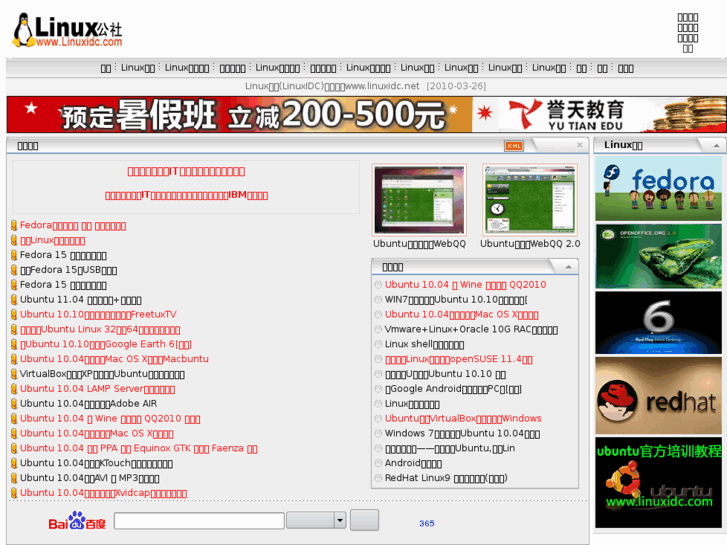Image resolution: width=727 pixels, height=545 pixels.
Task: Open WIN7 Ubuntu 10.10 article
Action: click(x=456, y=300)
